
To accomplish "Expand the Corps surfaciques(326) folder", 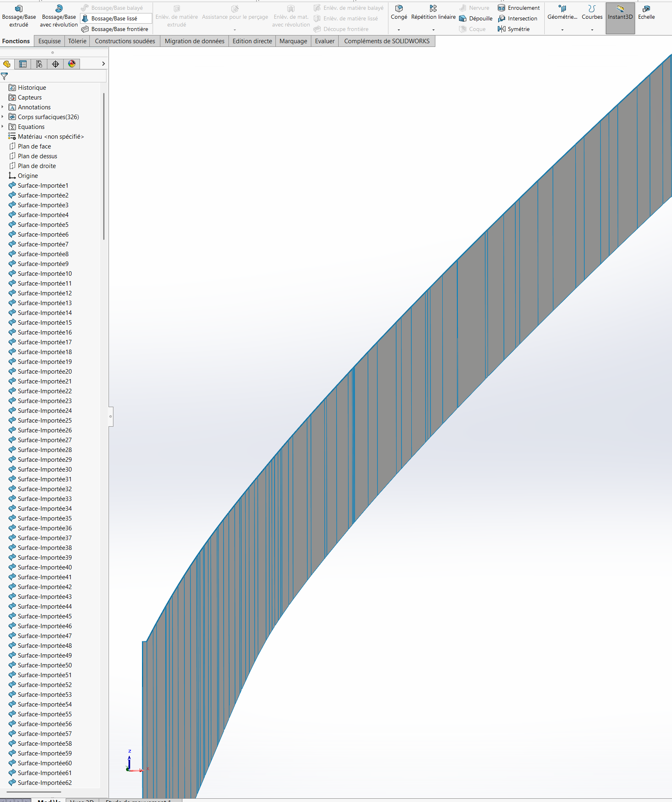I will tap(3, 117).
